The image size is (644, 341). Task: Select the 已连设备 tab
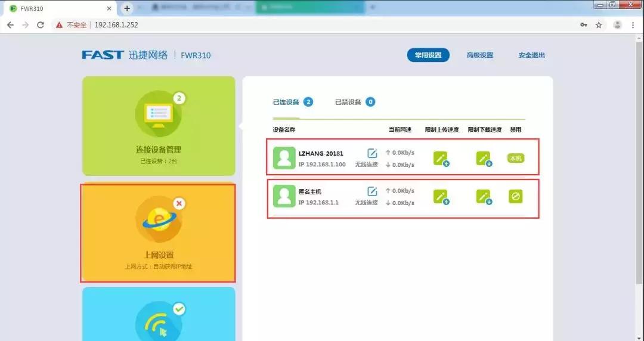[293, 102]
